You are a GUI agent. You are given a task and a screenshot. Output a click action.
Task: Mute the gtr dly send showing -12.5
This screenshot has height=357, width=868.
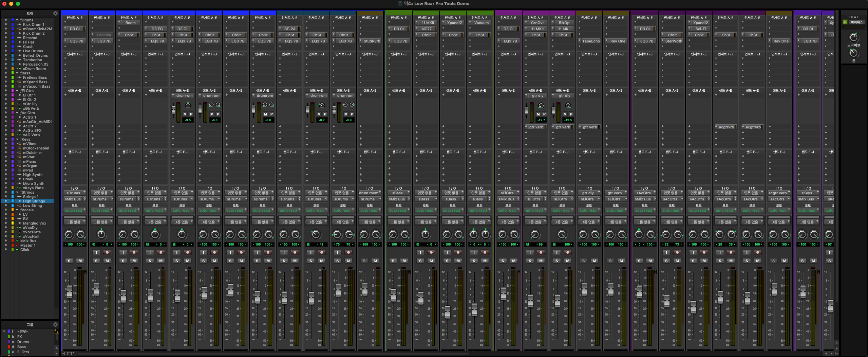(565, 114)
